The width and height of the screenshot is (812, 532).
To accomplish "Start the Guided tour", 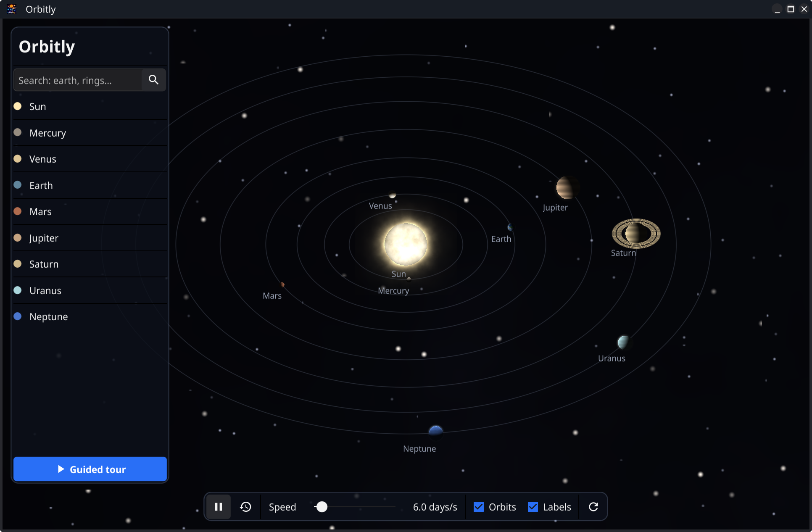I will click(90, 469).
